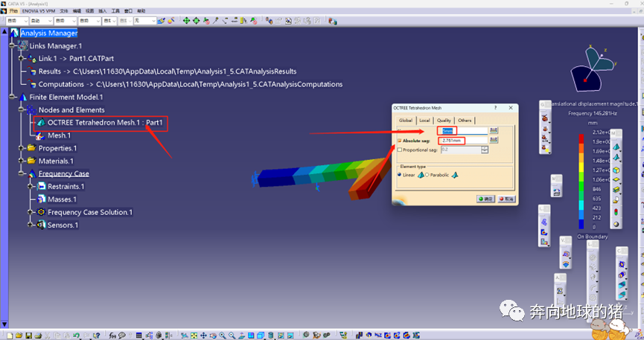Open the design table grid icon
The width and height of the screenshot is (644, 340).
click(138, 336)
